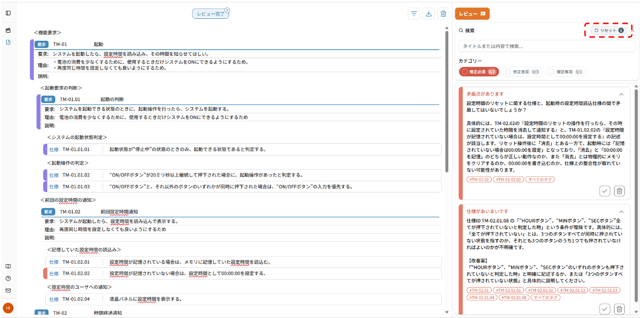Approve the 矛盾点 comment via its checkmark icon
Image resolution: width=644 pixels, height=318 pixels.
click(x=605, y=191)
